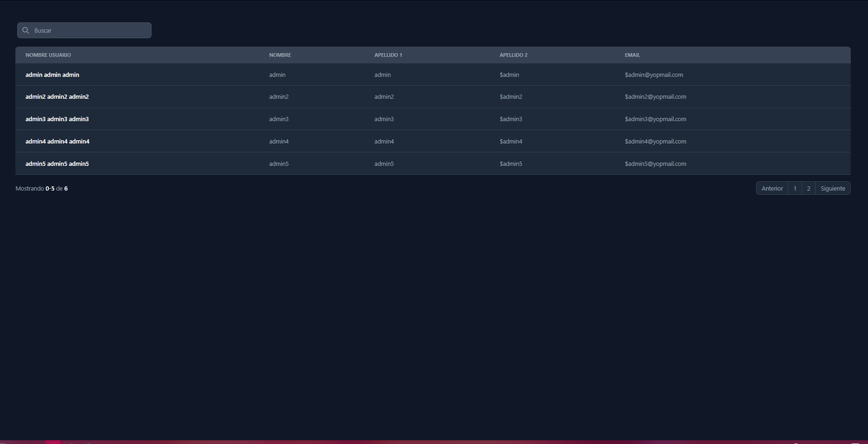This screenshot has height=444, width=868.
Task: Open page 1 of results
Action: pyautogui.click(x=795, y=188)
